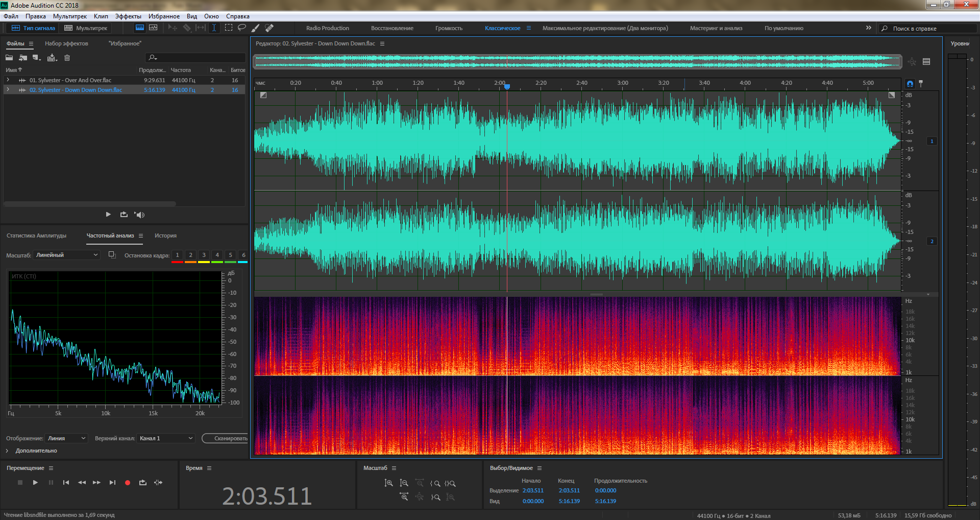Click the zoom in amplitude icon
This screenshot has height=520, width=980.
point(388,483)
